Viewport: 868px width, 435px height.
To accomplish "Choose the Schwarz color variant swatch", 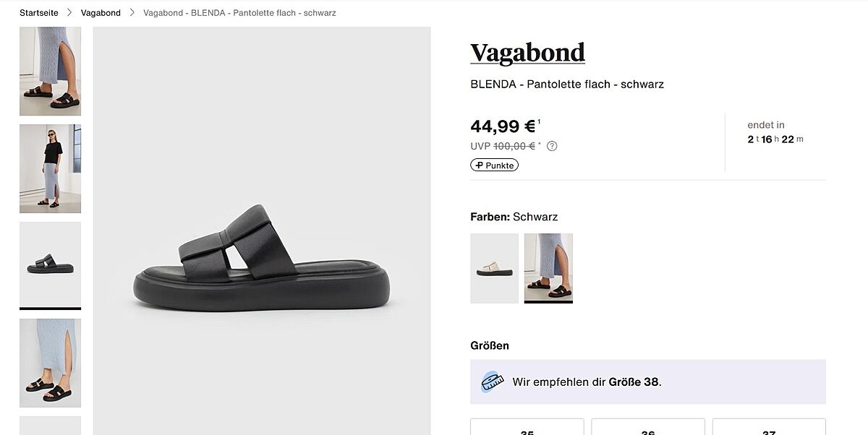I will click(548, 268).
